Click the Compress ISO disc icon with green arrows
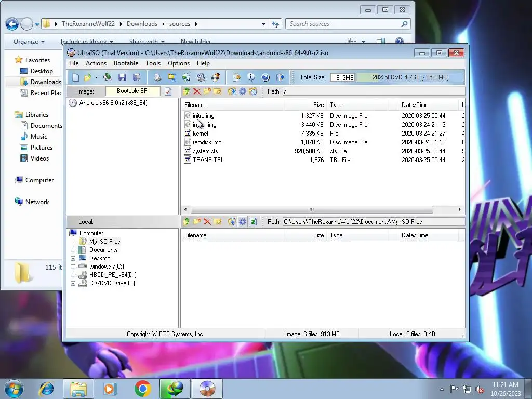The height and width of the screenshot is (399, 532). coord(187,77)
